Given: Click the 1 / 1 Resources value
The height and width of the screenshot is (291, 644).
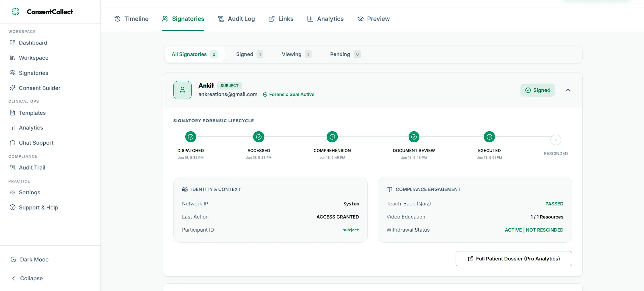Looking at the screenshot, I should point(547,217).
